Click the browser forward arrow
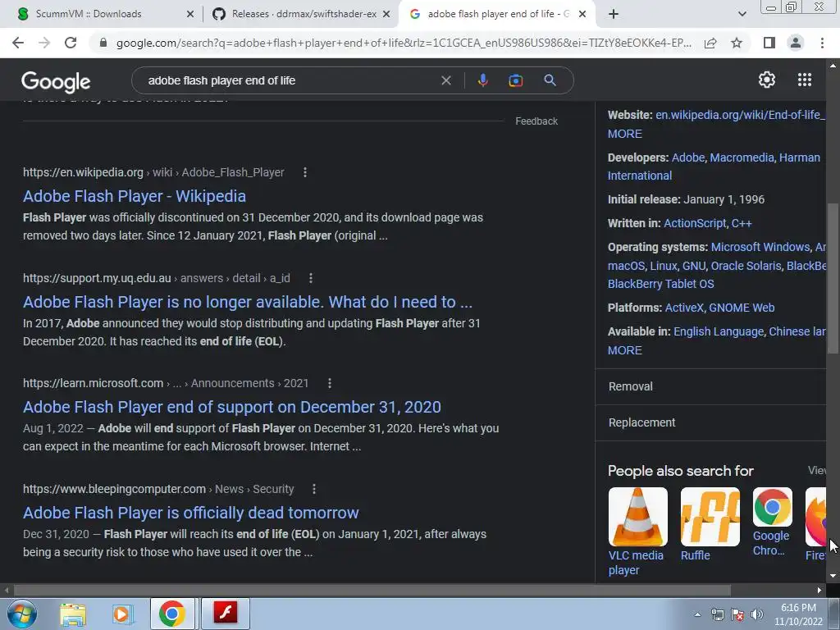The width and height of the screenshot is (840, 630). coord(44,43)
